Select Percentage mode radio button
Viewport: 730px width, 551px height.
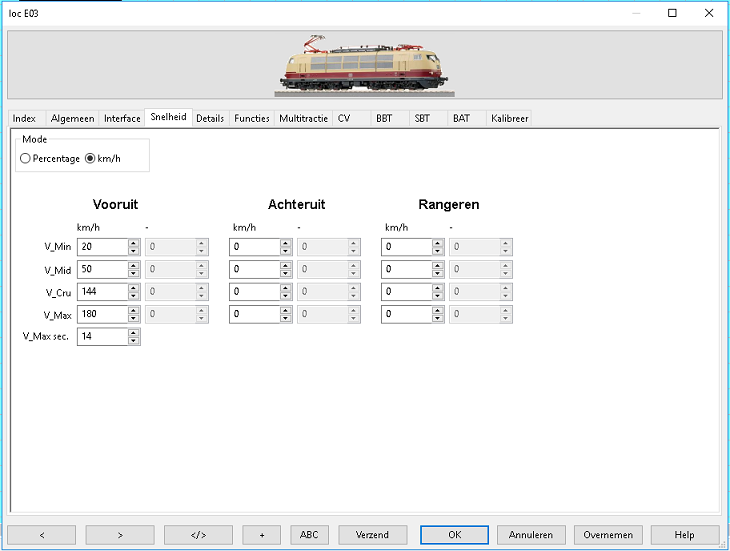coord(26,159)
